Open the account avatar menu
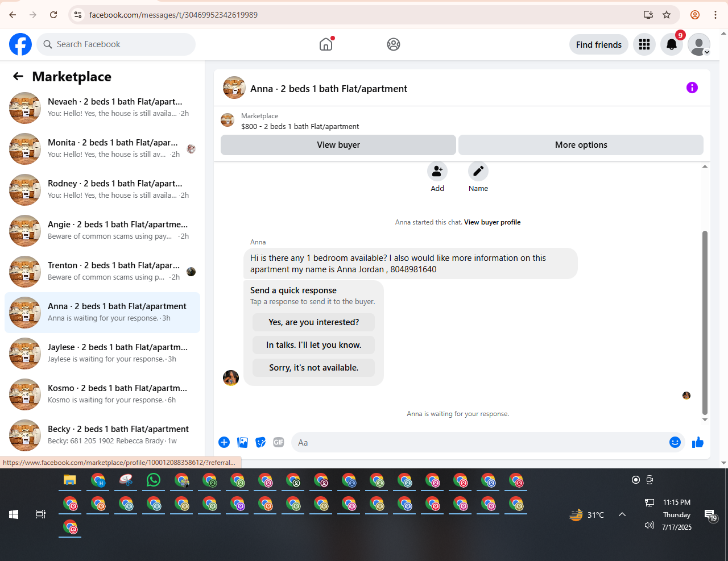Image resolution: width=728 pixels, height=561 pixels. pos(699,44)
